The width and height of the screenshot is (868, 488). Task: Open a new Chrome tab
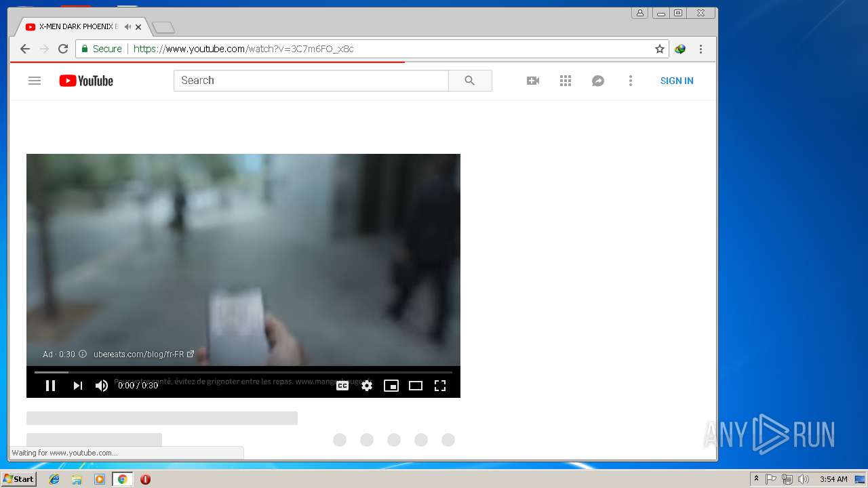[x=163, y=28]
